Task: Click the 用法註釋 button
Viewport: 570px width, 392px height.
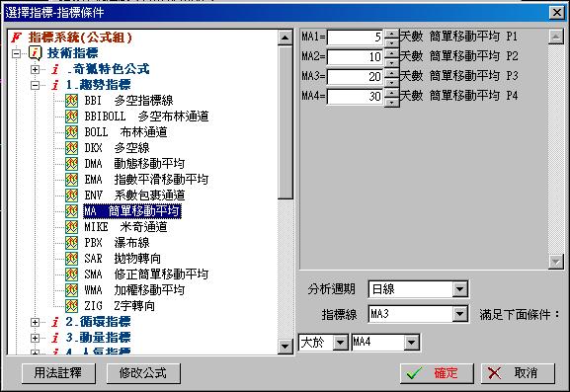Action: click(x=58, y=373)
